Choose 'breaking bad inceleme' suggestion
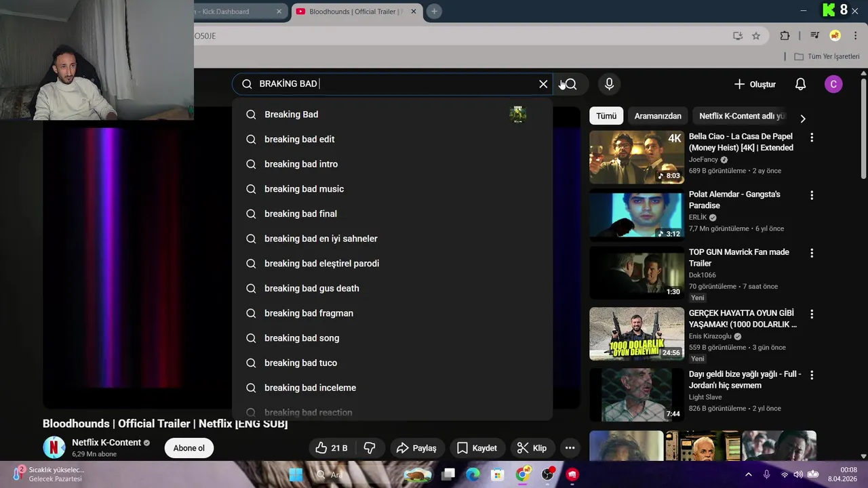This screenshot has width=868, height=488. pyautogui.click(x=392, y=388)
